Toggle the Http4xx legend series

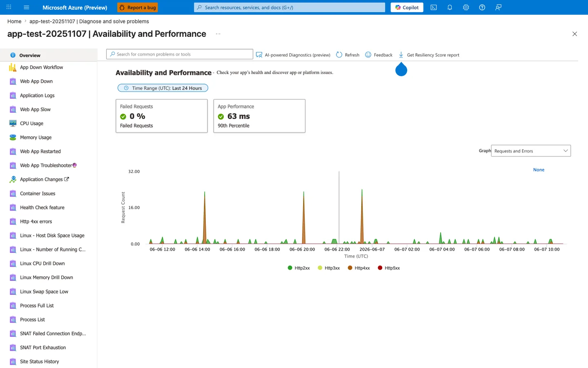[x=359, y=268]
